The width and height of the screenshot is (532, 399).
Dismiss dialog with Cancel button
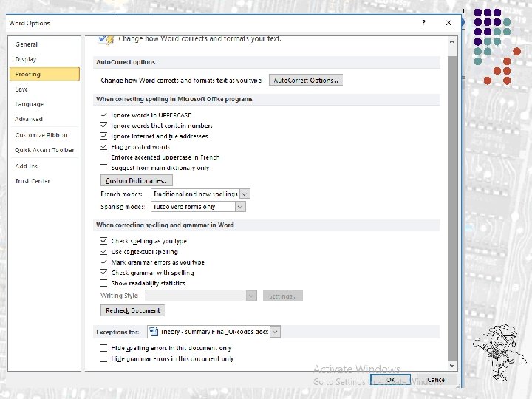click(x=437, y=380)
